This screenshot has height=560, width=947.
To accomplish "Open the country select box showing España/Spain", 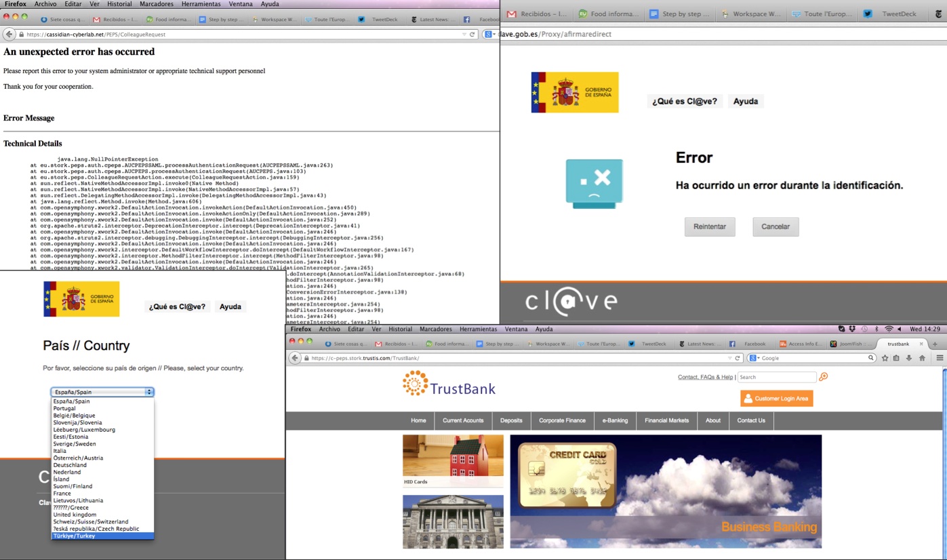I will tap(102, 392).
